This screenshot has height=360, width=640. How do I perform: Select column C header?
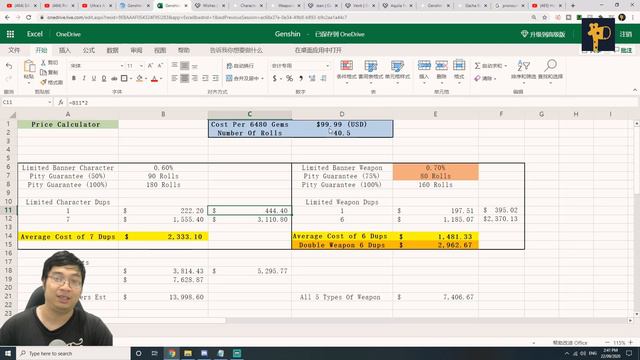[250, 114]
